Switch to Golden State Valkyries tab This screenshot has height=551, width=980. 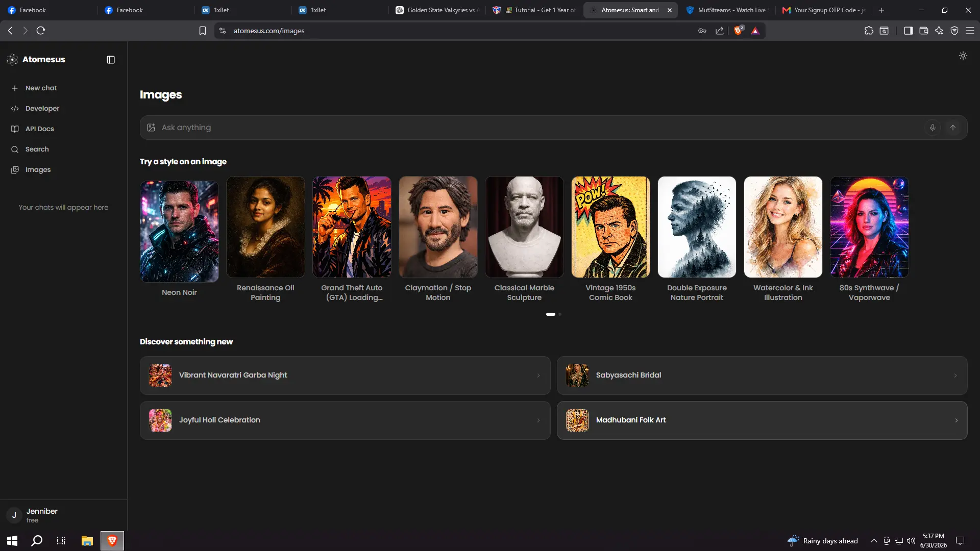point(437,10)
